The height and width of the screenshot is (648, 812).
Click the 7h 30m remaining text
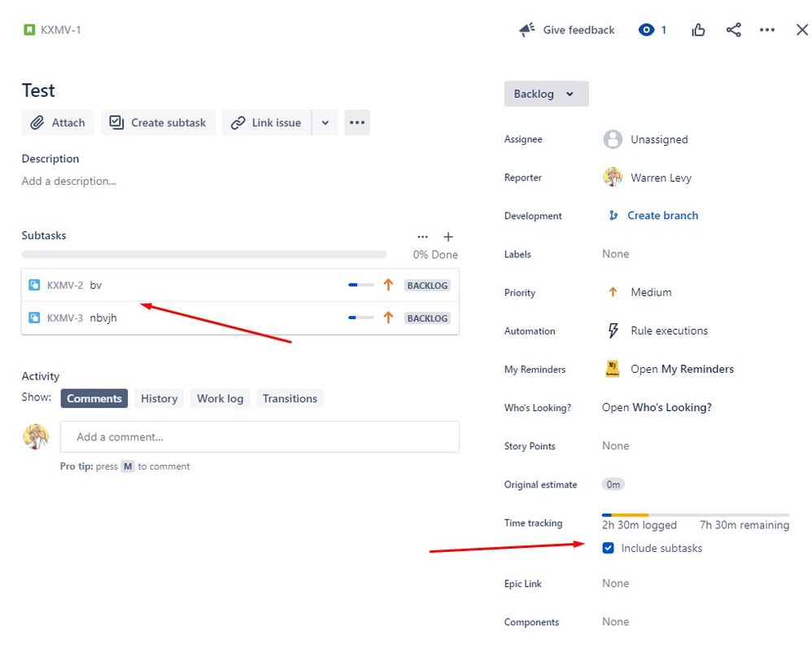pos(744,525)
